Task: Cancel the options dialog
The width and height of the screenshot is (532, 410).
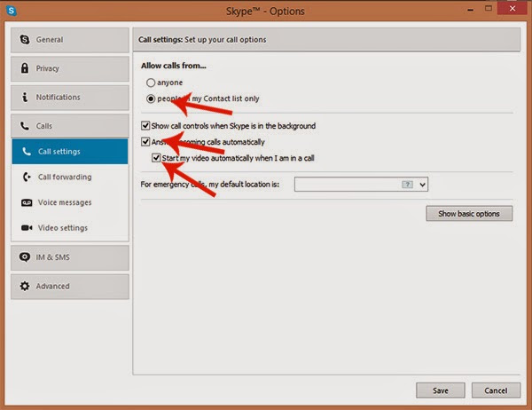Action: [x=496, y=390]
